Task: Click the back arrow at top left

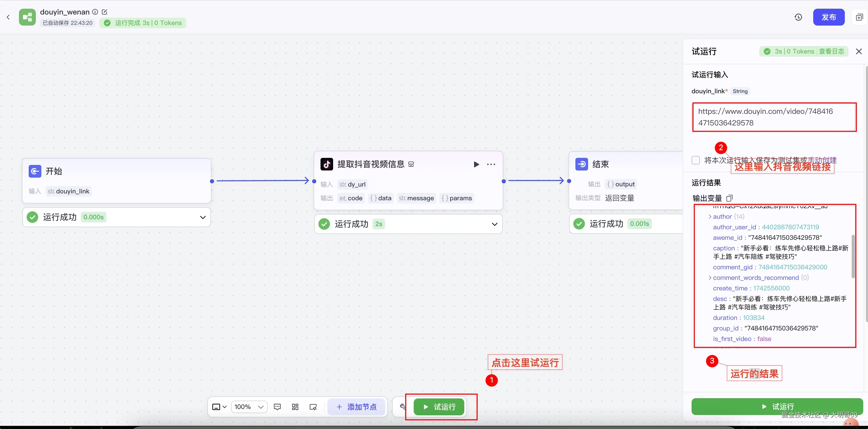Action: coord(8,17)
